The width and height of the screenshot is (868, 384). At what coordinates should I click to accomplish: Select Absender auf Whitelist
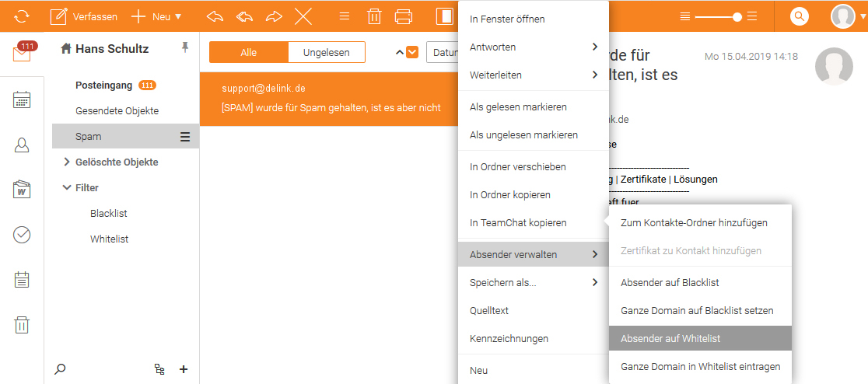(670, 338)
